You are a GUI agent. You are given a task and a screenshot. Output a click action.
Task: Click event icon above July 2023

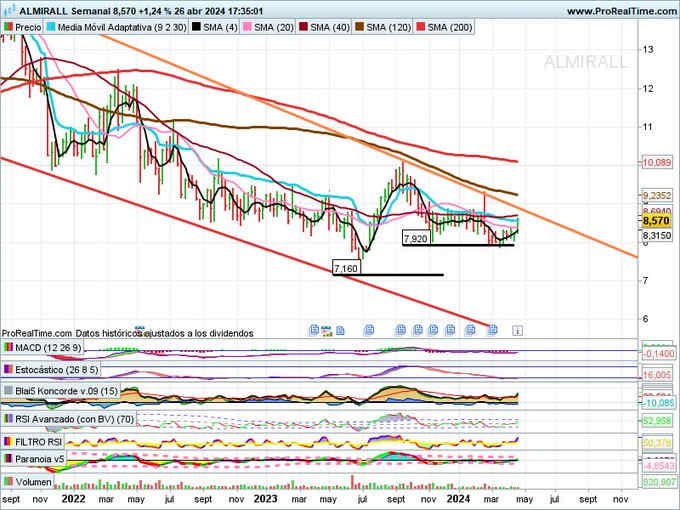[369, 330]
